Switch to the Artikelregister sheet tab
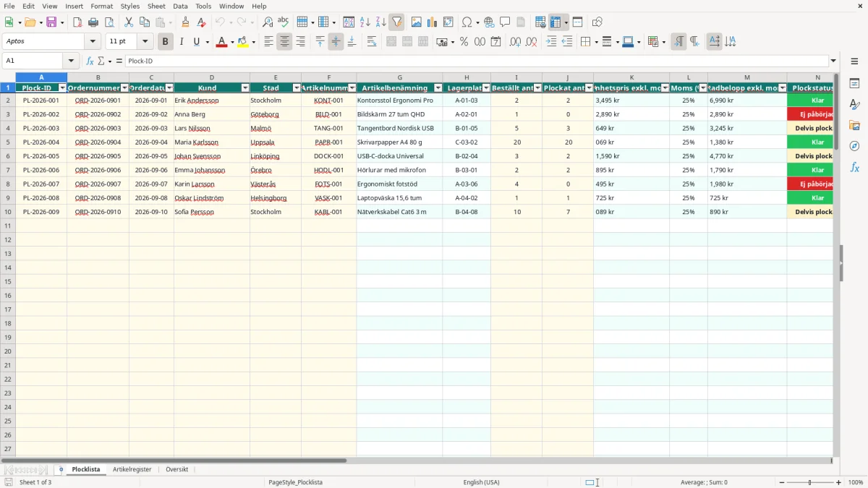Screen dimensions: 868x488 click(132, 469)
